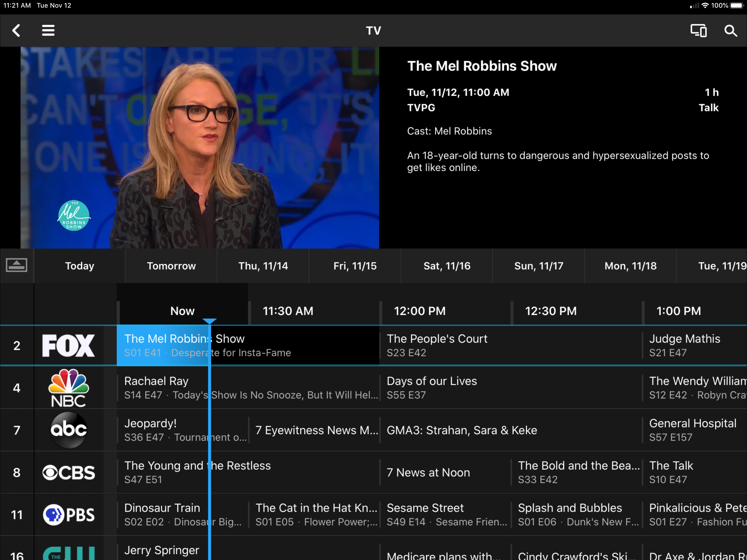Open Rachael Ray listing
The height and width of the screenshot is (560, 747).
(248, 388)
